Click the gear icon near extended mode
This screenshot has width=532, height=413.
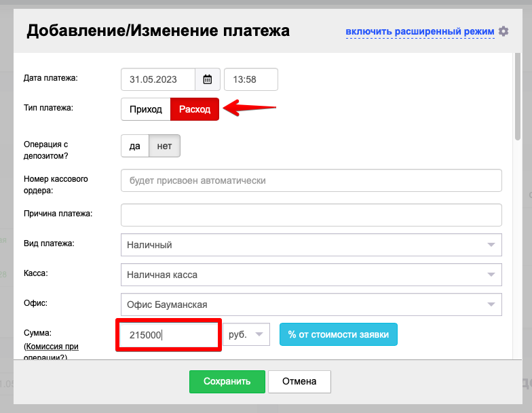(503, 31)
